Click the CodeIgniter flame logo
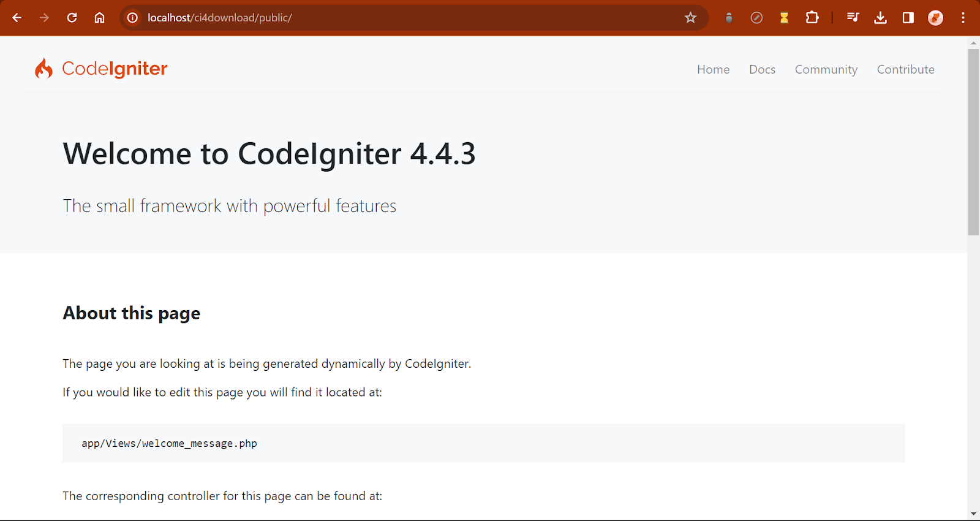Viewport: 980px width, 521px height. 43,69
